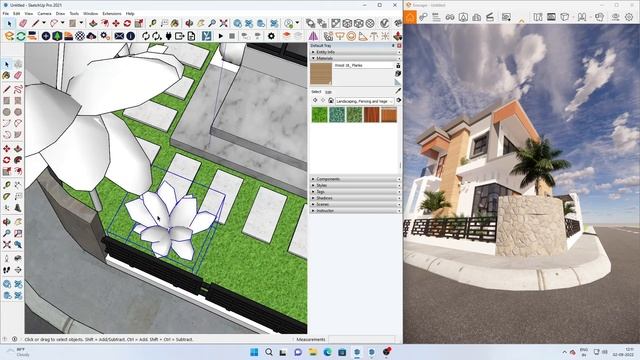
Task: Open the Help menu
Action: tap(130, 13)
